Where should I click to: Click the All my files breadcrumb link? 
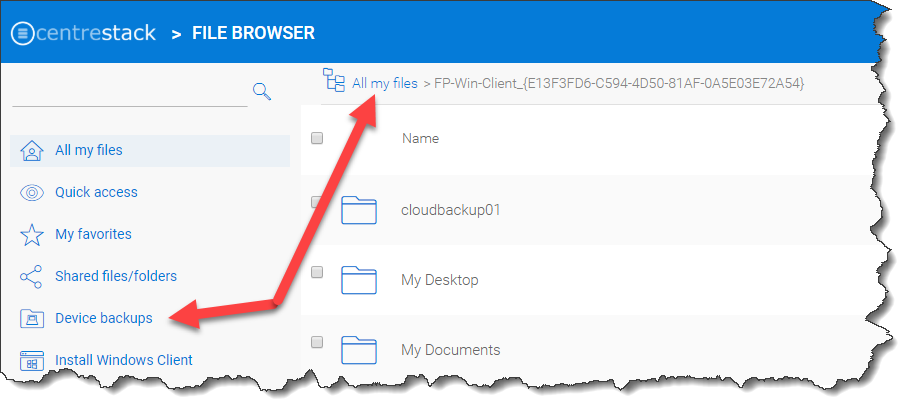(385, 83)
